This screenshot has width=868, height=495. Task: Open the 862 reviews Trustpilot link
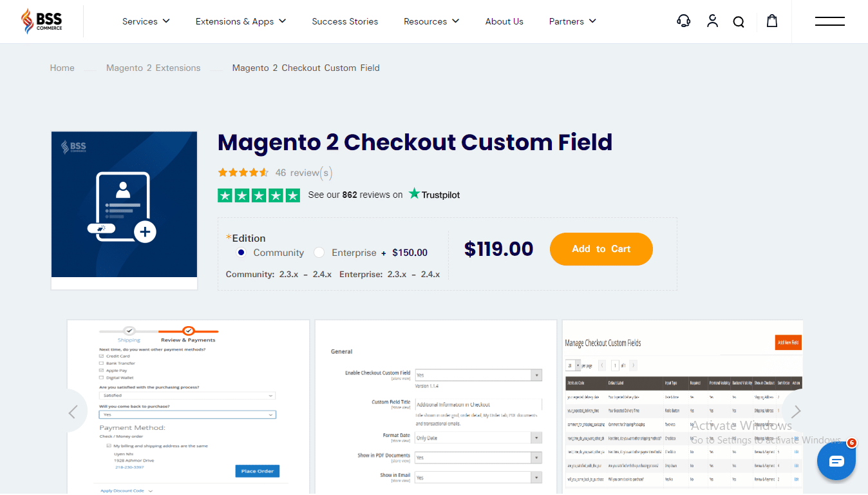[x=355, y=195]
